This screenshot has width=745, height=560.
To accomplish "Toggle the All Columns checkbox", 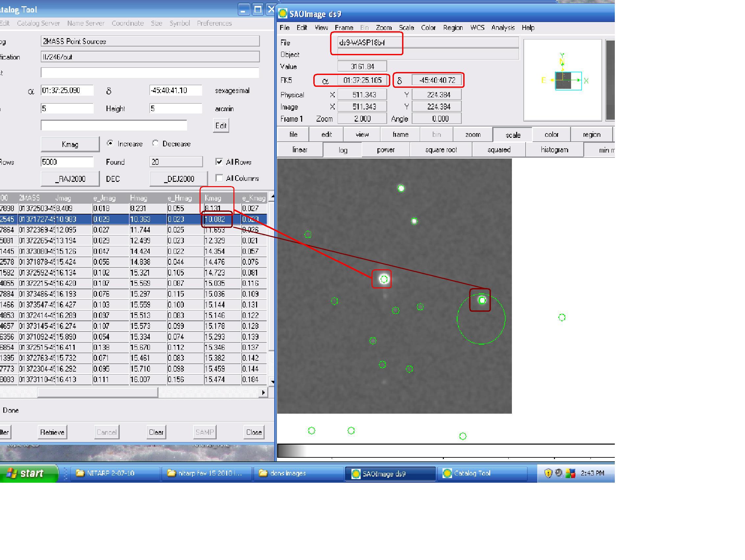I will click(219, 178).
